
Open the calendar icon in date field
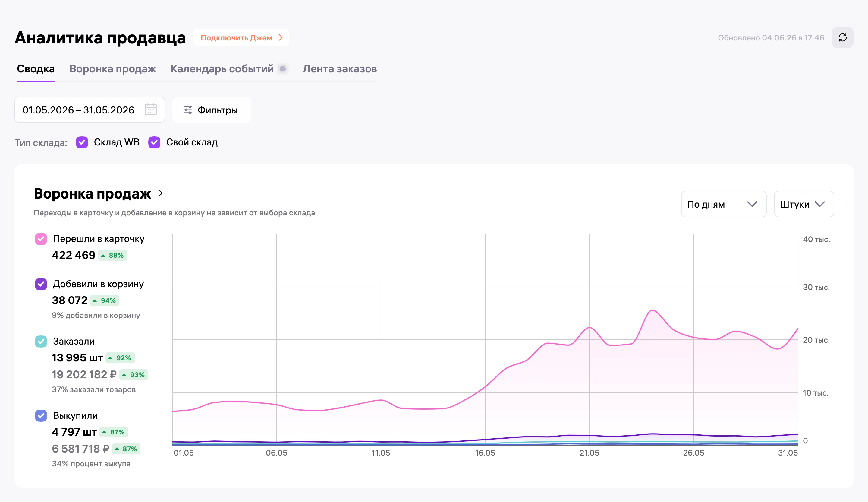(x=150, y=110)
